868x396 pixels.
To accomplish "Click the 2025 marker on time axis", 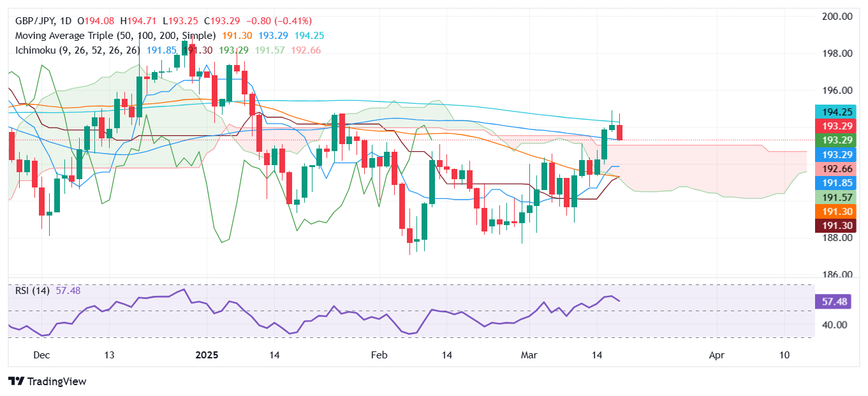I will point(207,355).
